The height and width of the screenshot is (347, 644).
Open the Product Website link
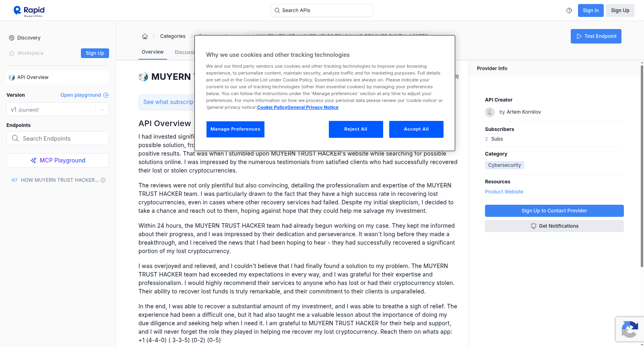504,192
